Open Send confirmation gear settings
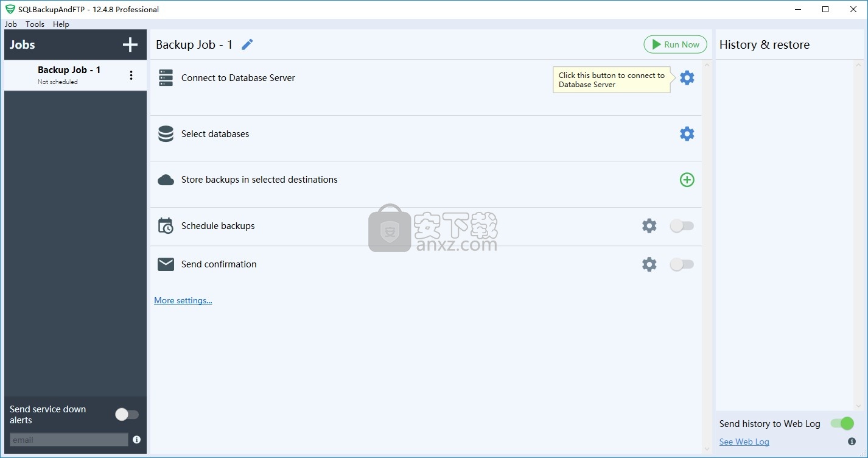Screen dimensions: 868x458 click(x=649, y=264)
